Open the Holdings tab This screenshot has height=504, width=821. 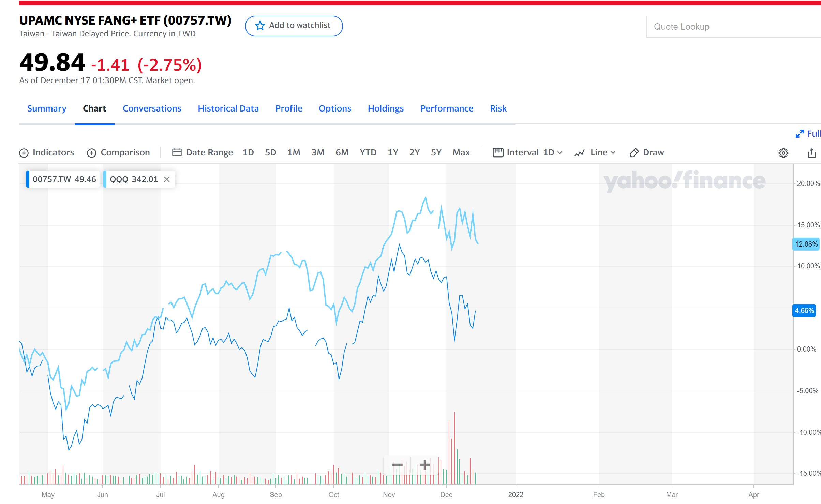(x=385, y=108)
